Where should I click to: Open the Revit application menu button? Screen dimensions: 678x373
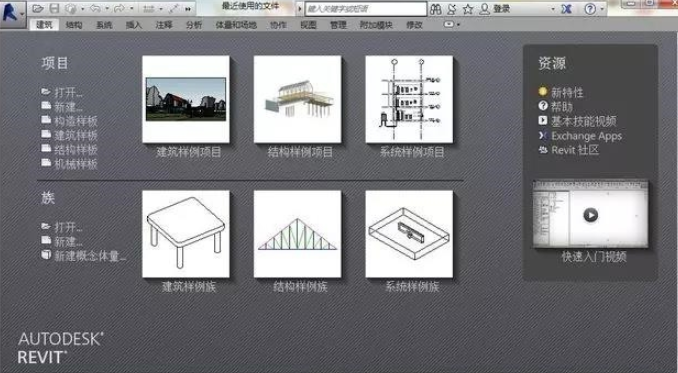(13, 14)
